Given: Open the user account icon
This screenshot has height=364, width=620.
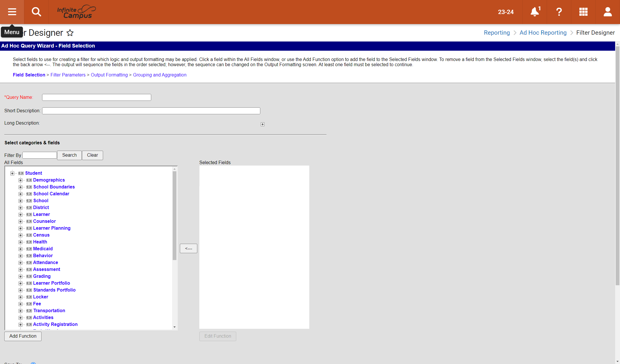Looking at the screenshot, I should (x=608, y=12).
